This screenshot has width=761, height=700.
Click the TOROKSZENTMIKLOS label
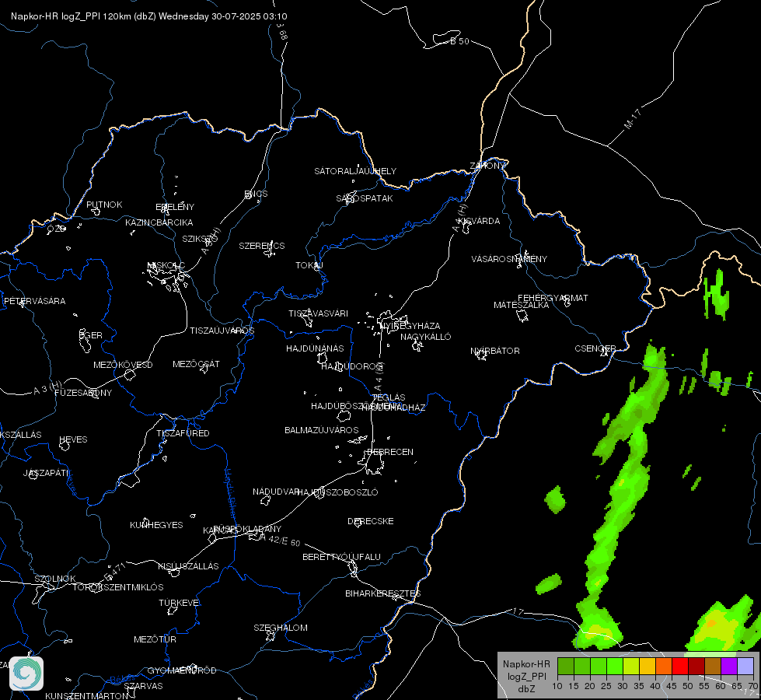[x=118, y=587]
